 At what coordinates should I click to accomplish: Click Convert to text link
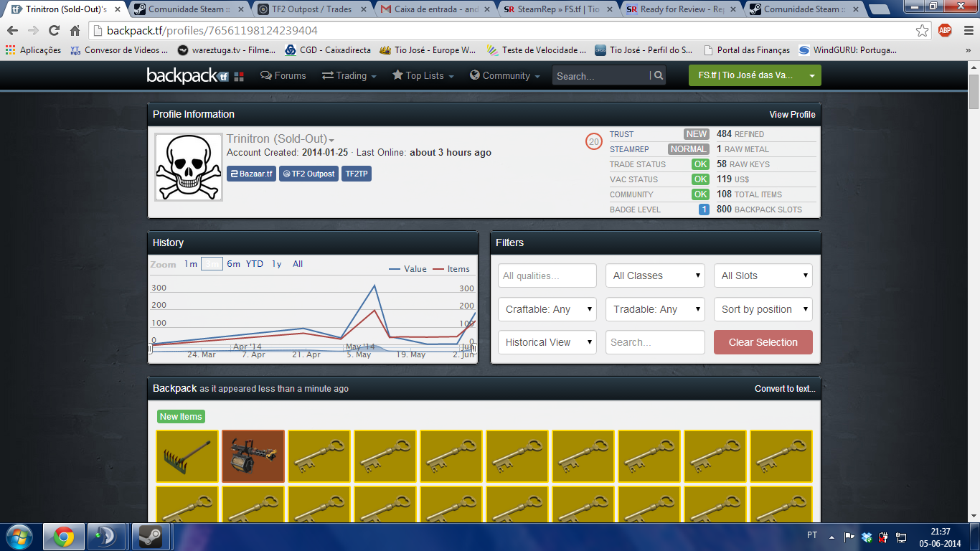pos(785,389)
